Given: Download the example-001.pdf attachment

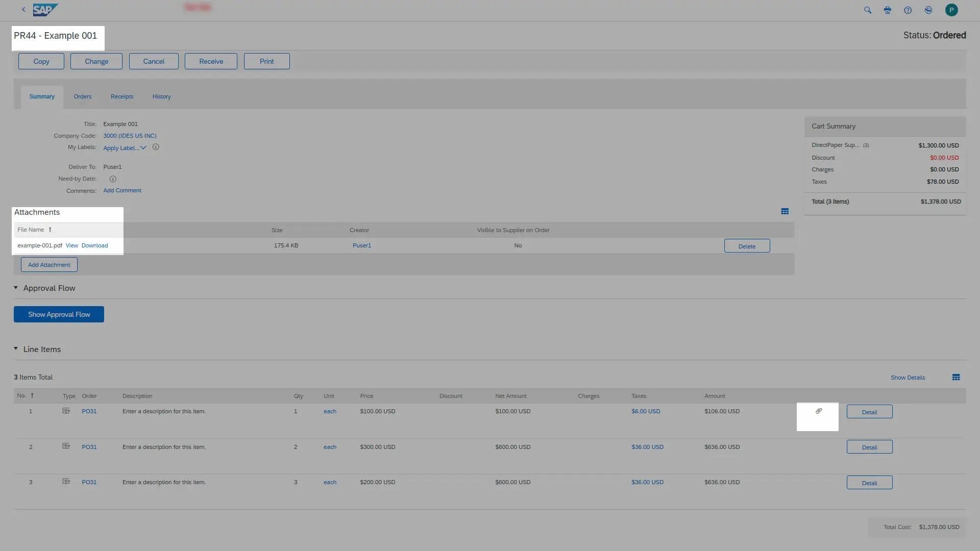Looking at the screenshot, I should point(94,246).
